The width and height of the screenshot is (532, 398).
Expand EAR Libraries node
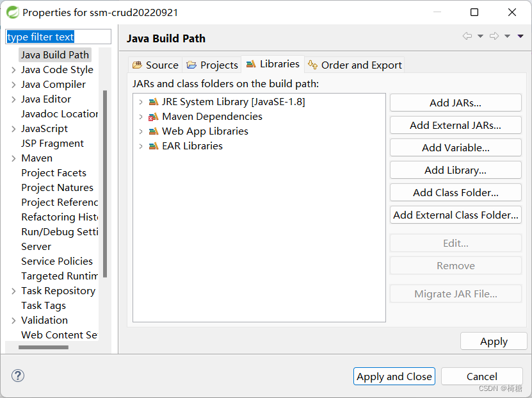[x=140, y=146]
